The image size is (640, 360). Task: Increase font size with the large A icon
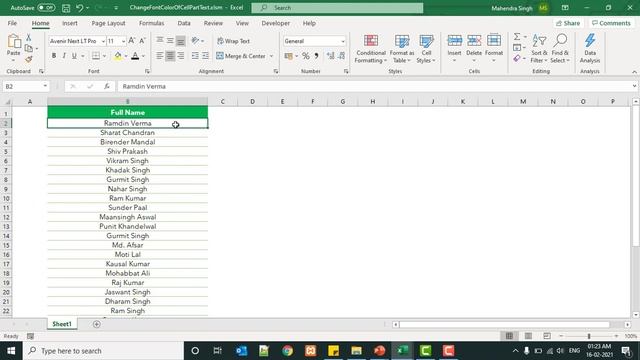click(131, 41)
